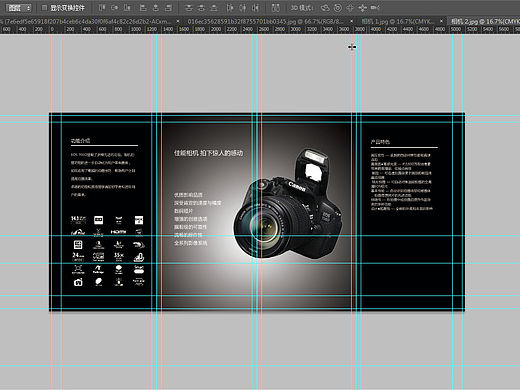Screen dimensions: 520x390
Task: Click Distribute left edges icon
Action: point(230,8)
